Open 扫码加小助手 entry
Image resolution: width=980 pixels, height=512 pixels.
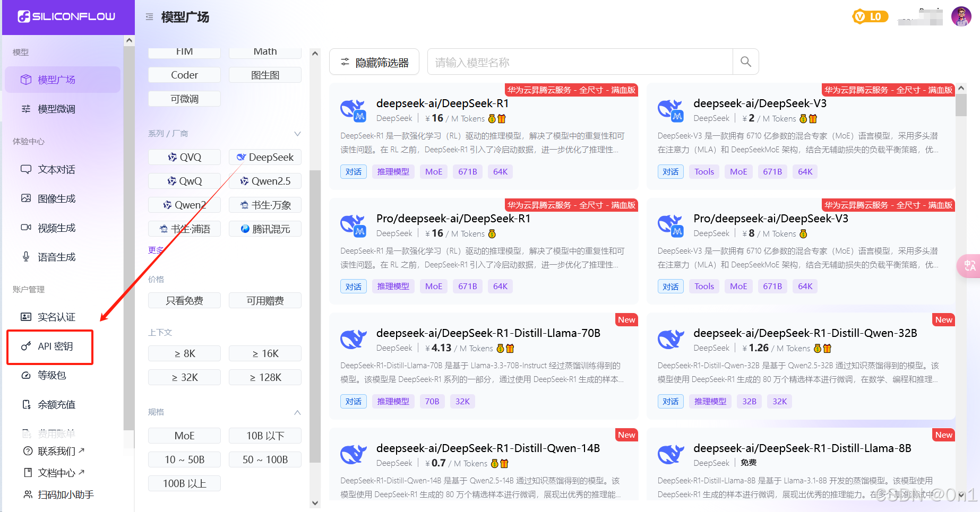pos(58,494)
